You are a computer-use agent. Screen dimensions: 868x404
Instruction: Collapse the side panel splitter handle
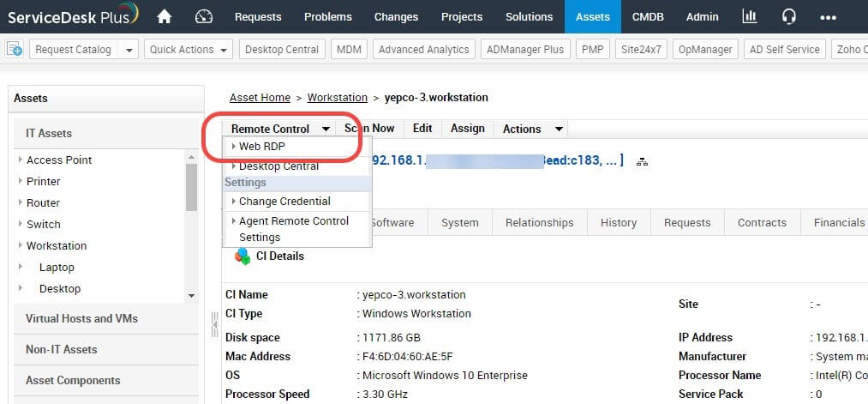214,325
